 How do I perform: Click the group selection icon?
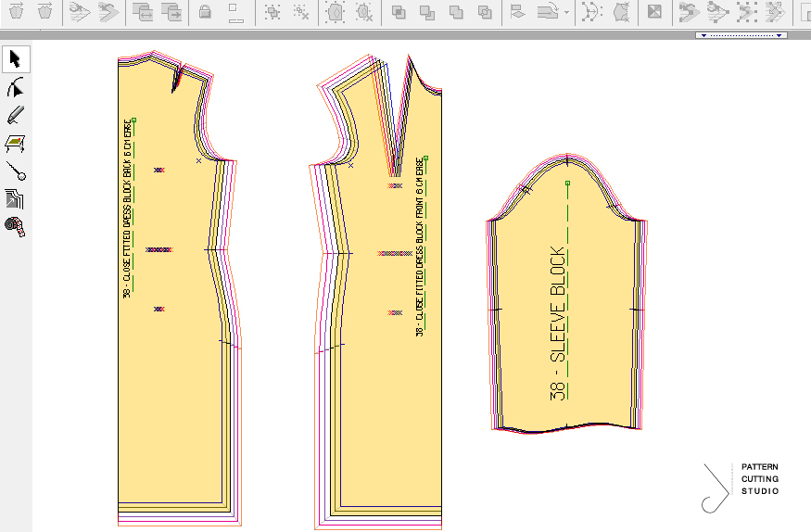(x=272, y=12)
